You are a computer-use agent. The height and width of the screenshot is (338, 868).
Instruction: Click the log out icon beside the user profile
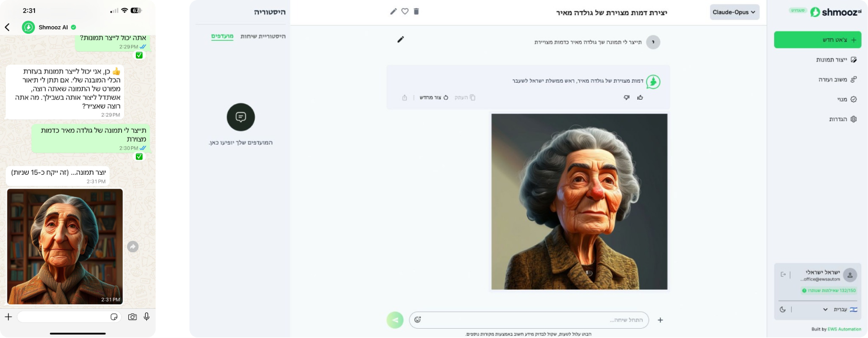[x=783, y=274]
